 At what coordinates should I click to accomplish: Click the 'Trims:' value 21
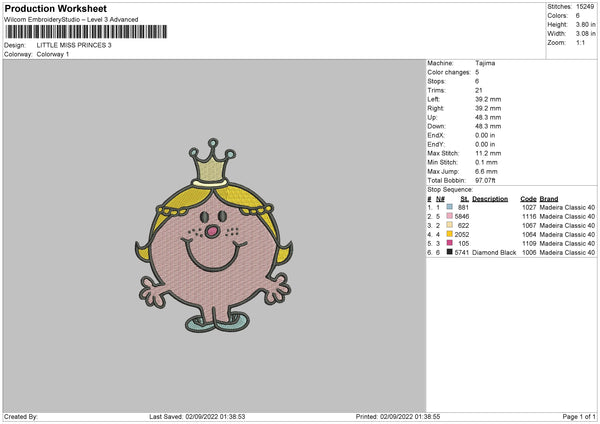pos(478,90)
